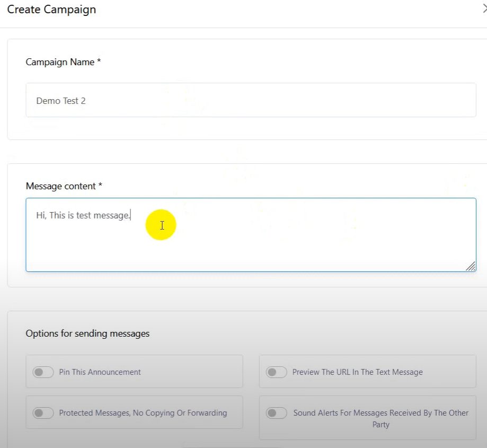Click Protected Messages, No Copying Or Forwarding label
Screen dimensions: 487x448
(143, 413)
